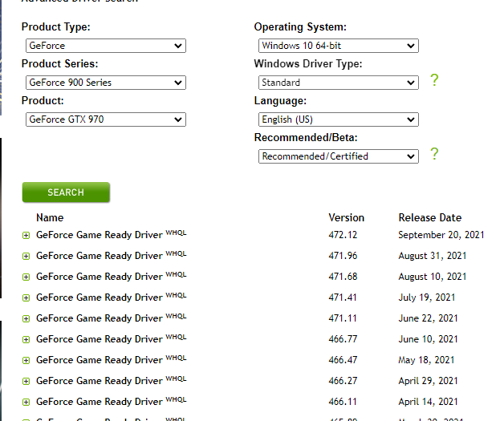504x421 pixels.
Task: Expand the driver row for version 466.11
Action: pyautogui.click(x=26, y=402)
